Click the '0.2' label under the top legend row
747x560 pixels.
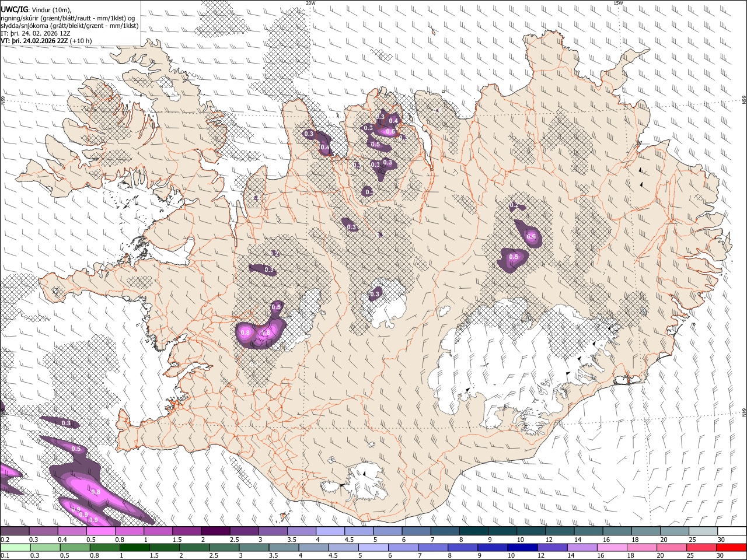[4, 540]
